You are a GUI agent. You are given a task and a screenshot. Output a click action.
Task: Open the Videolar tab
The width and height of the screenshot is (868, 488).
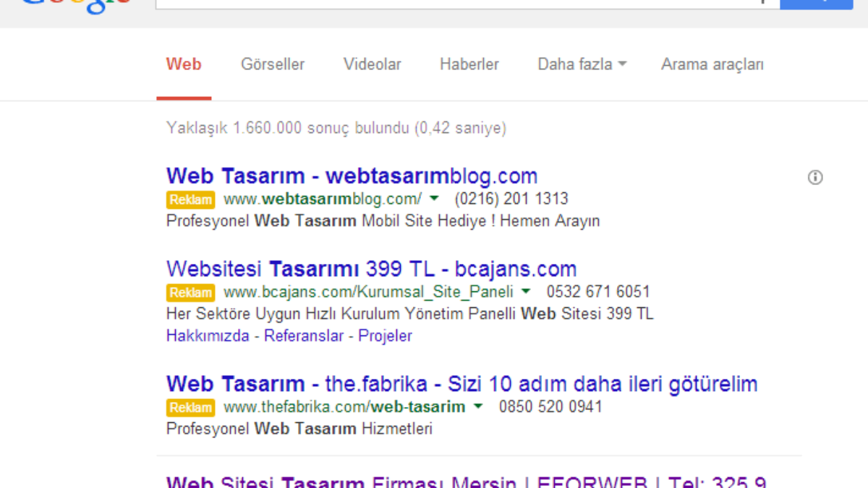[x=373, y=64]
